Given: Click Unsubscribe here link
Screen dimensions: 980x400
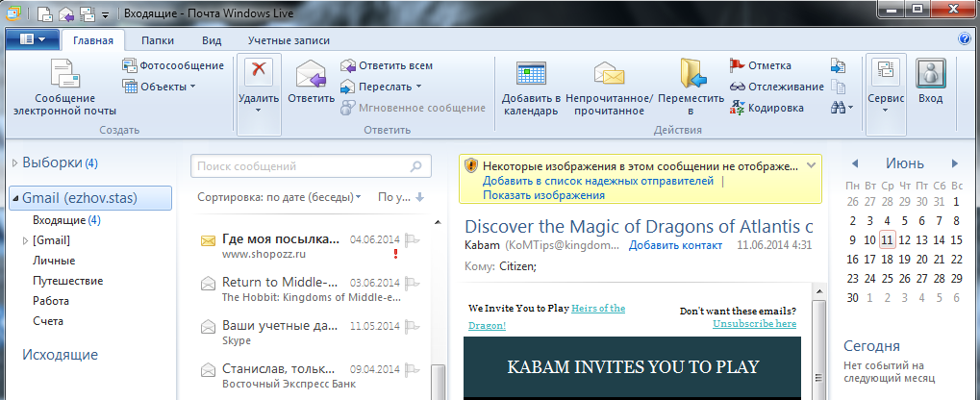Looking at the screenshot, I should (x=754, y=324).
